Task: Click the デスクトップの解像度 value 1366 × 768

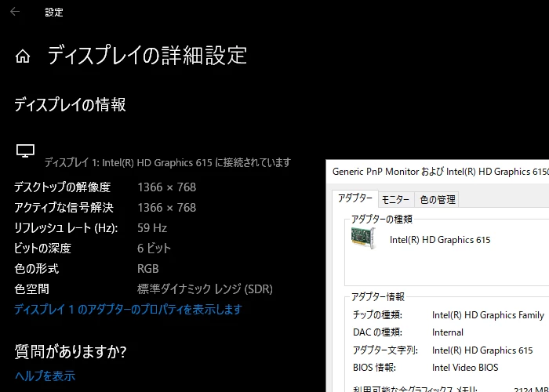Action: coord(166,187)
